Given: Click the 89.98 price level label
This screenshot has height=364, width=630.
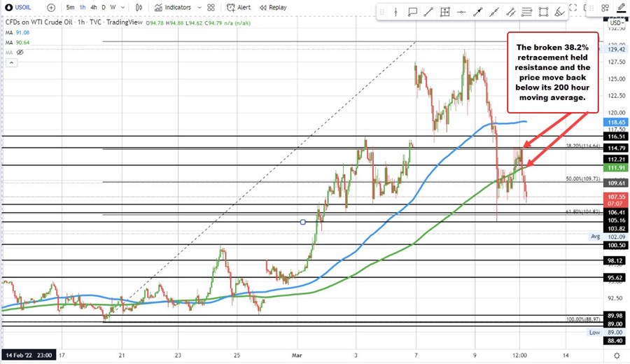Looking at the screenshot, I should click(x=616, y=316).
